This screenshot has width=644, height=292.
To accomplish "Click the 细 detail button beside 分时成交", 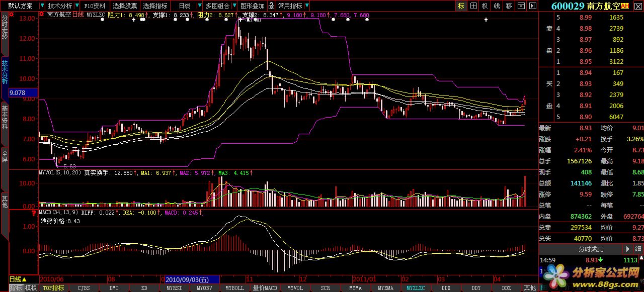I will pyautogui.click(x=637, y=249).
